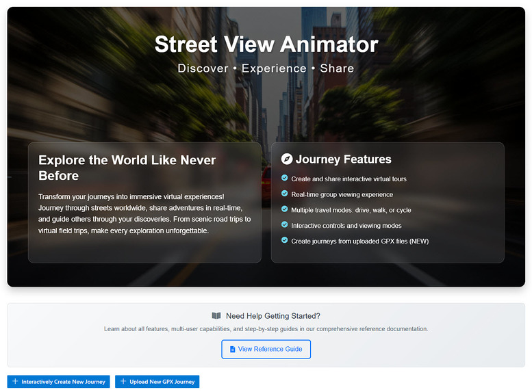
Task: Click 'Multiple travel modes: drive, walk, or cycle'
Action: pyautogui.click(x=351, y=210)
